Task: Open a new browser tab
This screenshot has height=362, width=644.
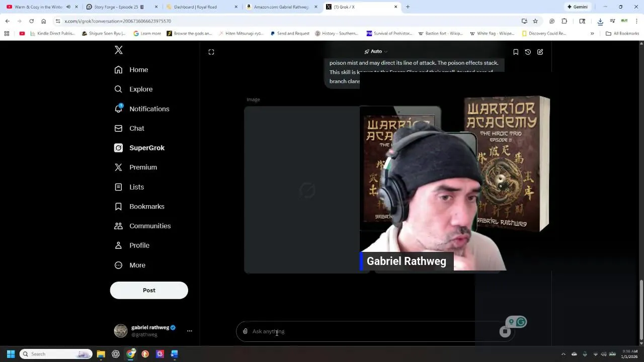Action: pyautogui.click(x=408, y=7)
